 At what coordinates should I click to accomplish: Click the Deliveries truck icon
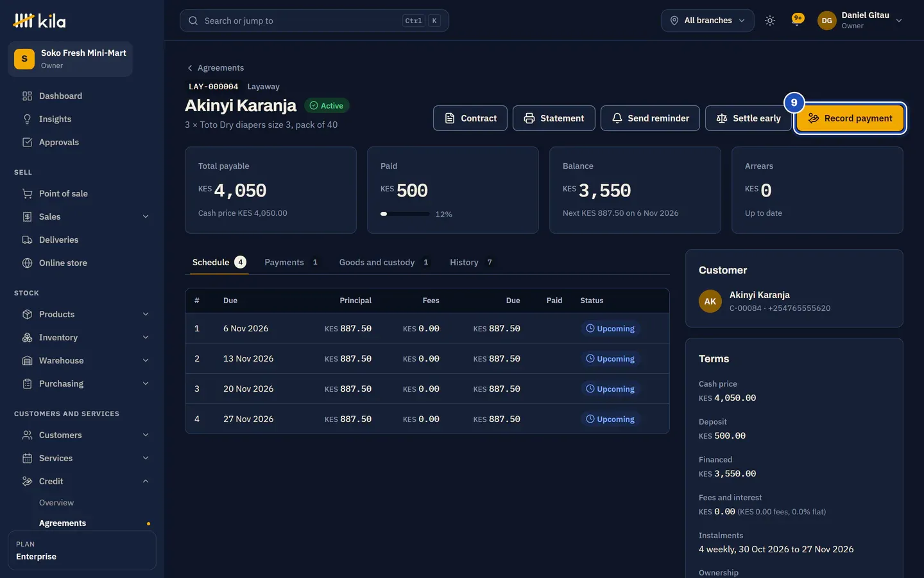[27, 240]
